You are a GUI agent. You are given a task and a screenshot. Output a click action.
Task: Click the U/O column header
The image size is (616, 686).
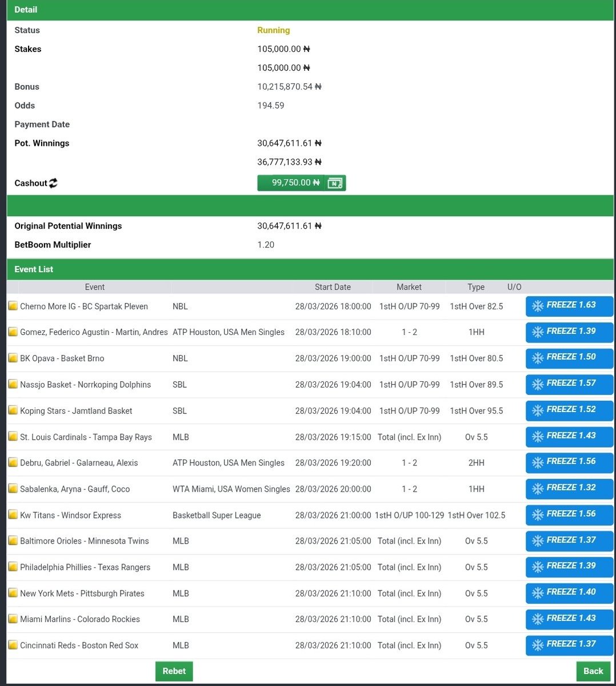(x=514, y=287)
